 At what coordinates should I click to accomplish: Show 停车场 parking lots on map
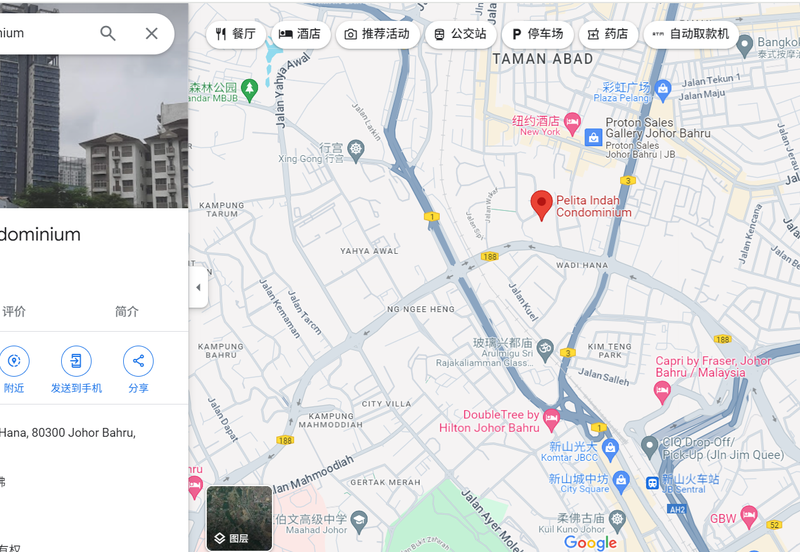click(x=537, y=34)
